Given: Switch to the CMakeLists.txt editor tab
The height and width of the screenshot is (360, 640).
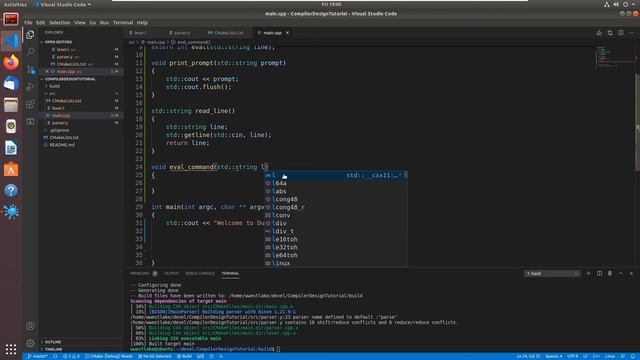Looking at the screenshot, I should click(x=228, y=33).
